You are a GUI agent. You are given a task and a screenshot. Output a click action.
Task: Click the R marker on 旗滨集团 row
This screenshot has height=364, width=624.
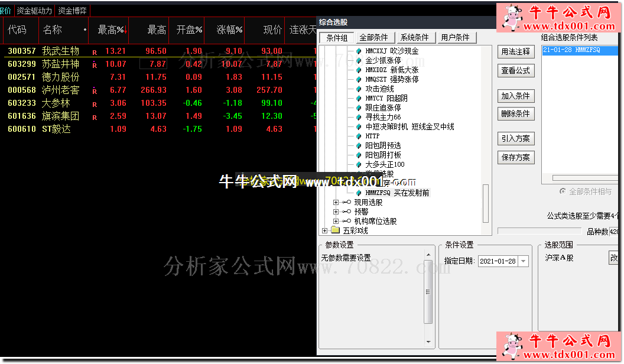click(95, 118)
